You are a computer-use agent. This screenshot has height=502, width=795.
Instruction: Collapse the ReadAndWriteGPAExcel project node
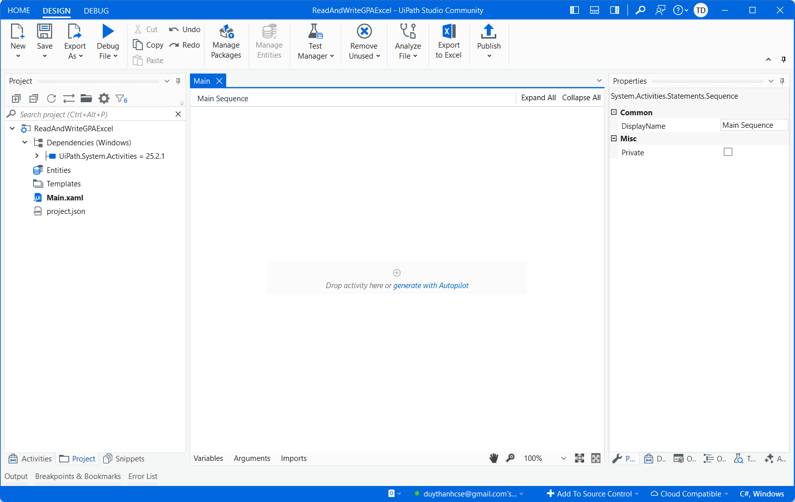click(x=12, y=129)
